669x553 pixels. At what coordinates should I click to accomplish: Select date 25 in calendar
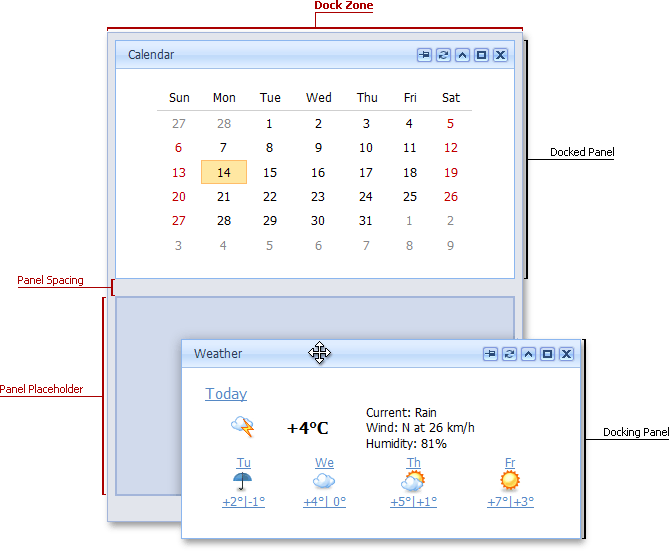click(410, 196)
